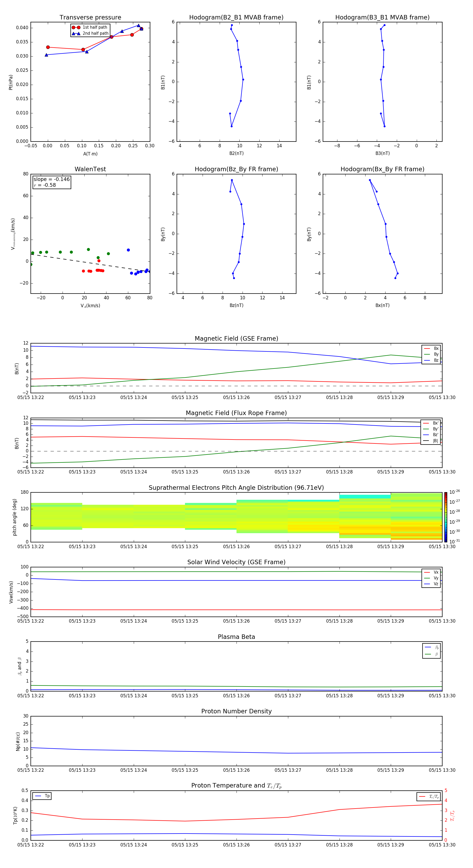Click the 'Magnetic Field (Flux Rope Frame)' title
The image size is (473, 868).
pos(236,413)
